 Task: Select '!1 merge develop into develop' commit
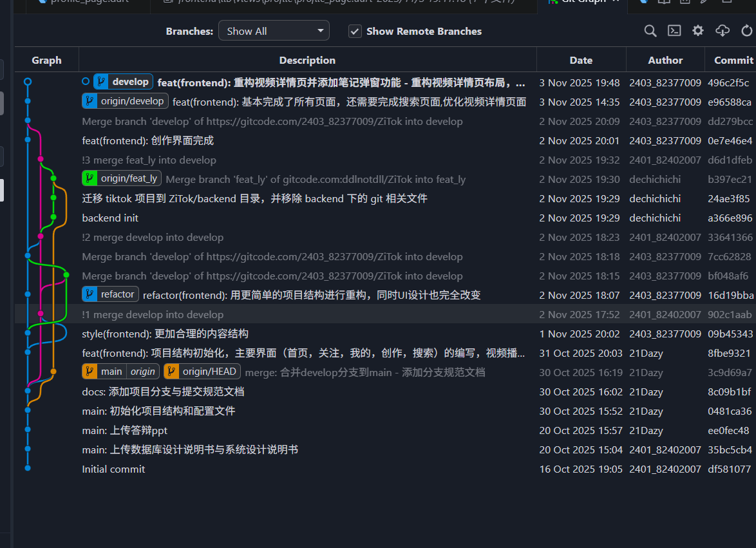153,315
